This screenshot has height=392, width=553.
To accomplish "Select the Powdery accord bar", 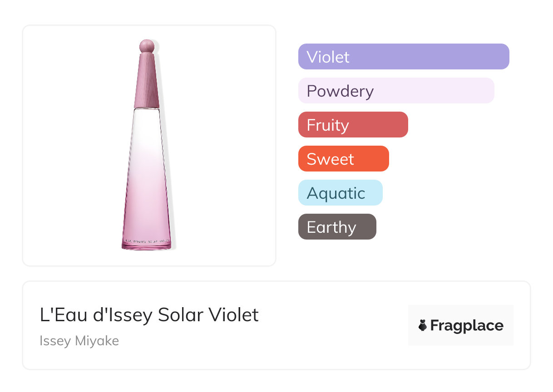I will [x=396, y=91].
